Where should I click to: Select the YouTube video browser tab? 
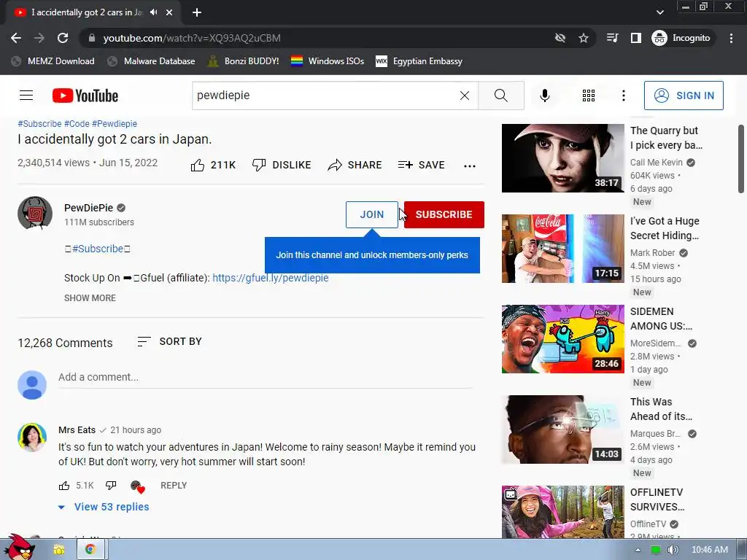[x=86, y=12]
